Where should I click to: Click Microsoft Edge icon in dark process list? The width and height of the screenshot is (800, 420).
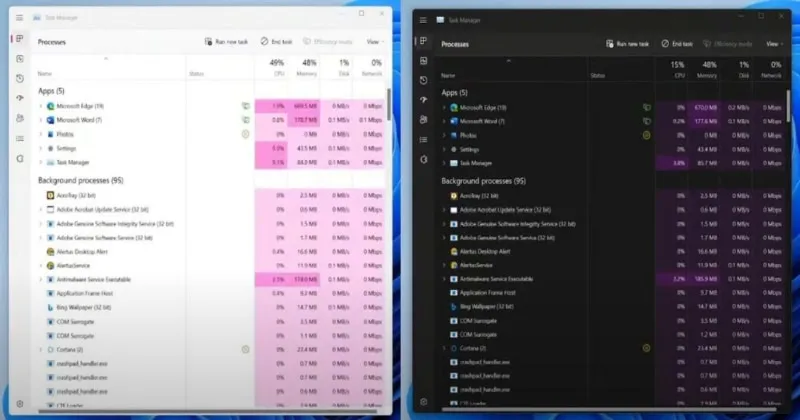[453, 106]
